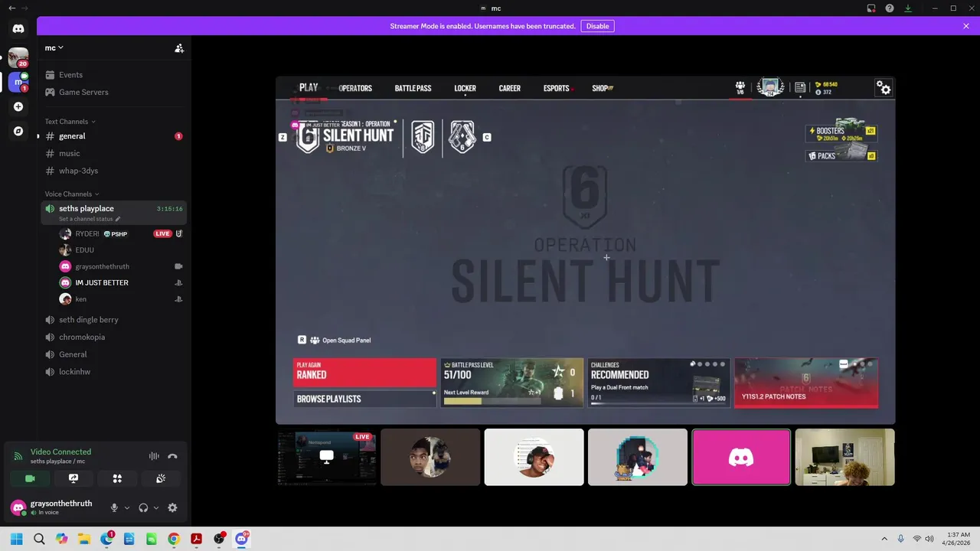
Task: Disconnect from voice with hang-up icon
Action: [x=172, y=456]
